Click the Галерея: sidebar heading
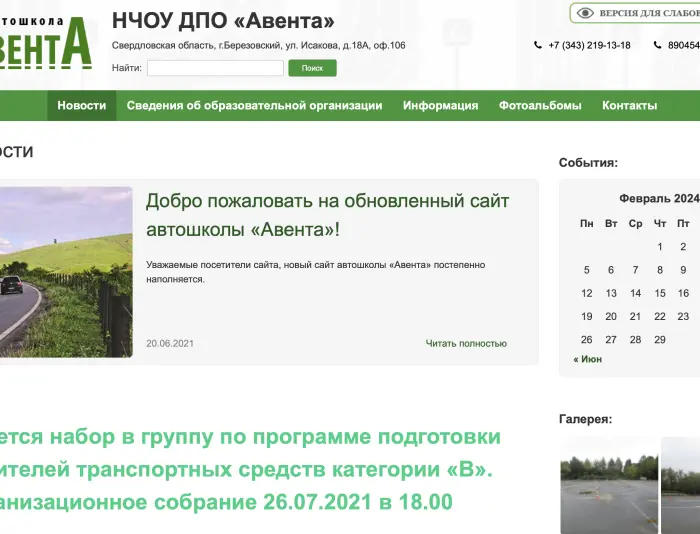 click(585, 419)
